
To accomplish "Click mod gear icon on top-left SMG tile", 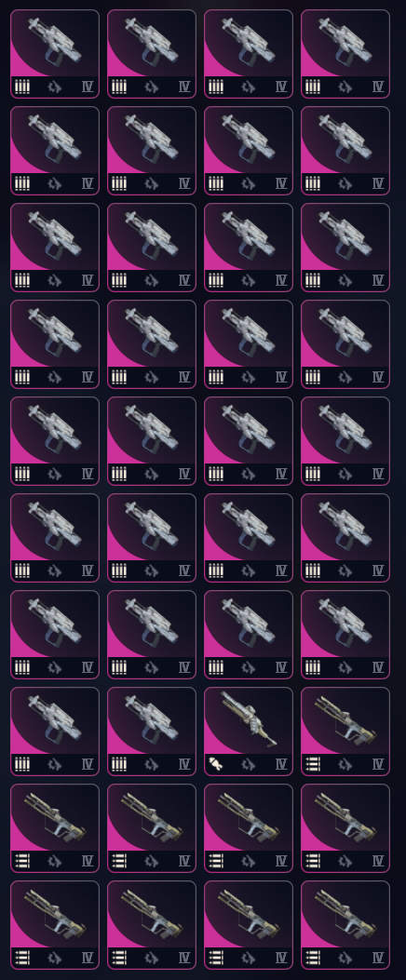I will click(54, 87).
